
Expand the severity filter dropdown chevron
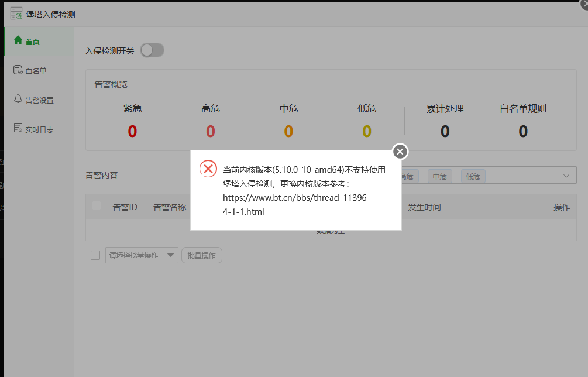[566, 175]
